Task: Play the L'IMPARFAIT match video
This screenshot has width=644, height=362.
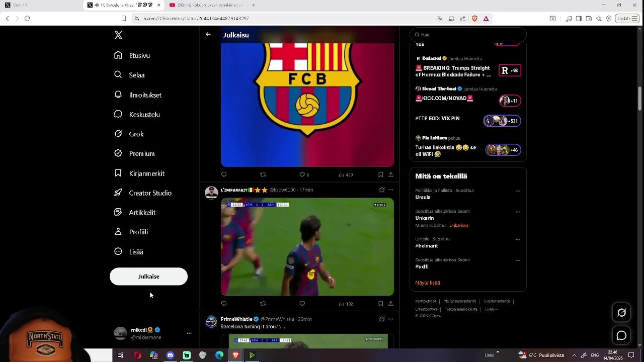Action: pos(307,246)
